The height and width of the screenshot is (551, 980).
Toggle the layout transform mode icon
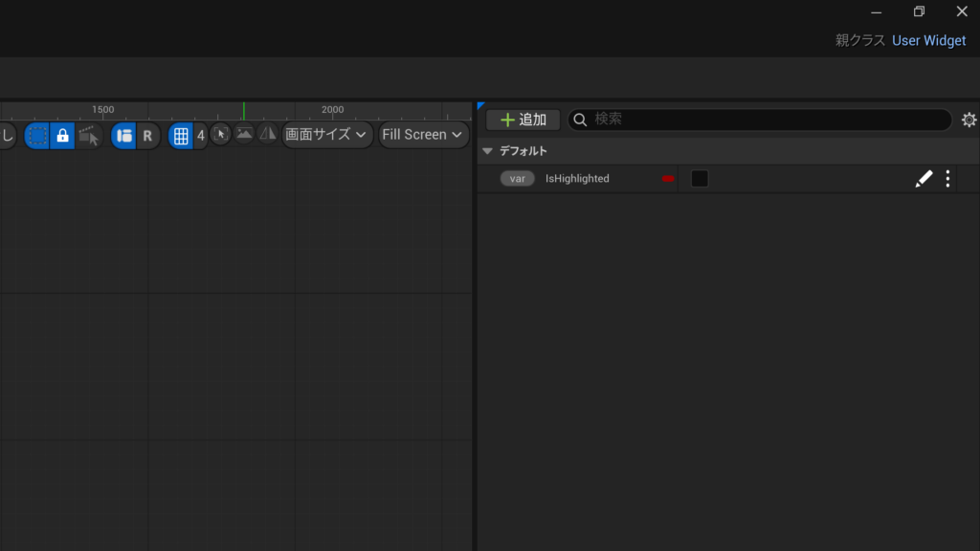pos(123,136)
